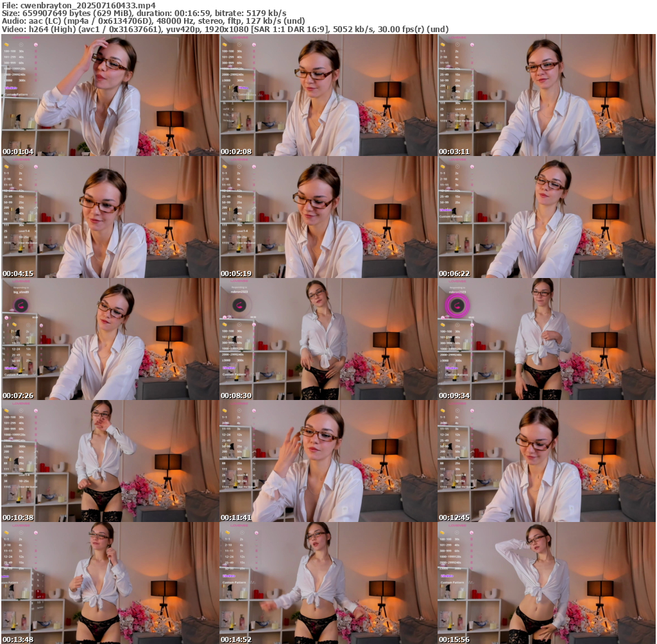Click the thumbnail marked 00:12:45

[x=546, y=461]
